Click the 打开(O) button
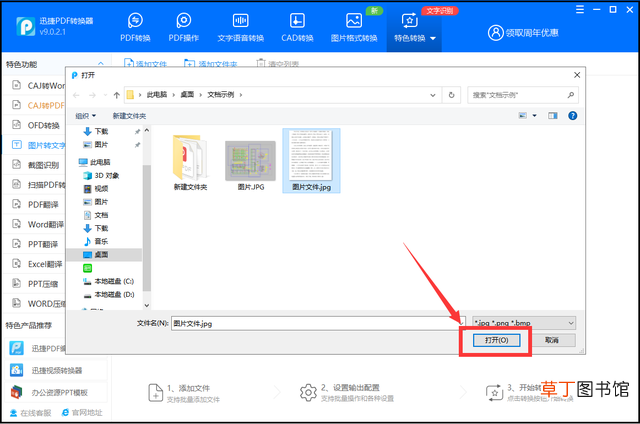Image resolution: width=640 pixels, height=424 pixels. pos(496,340)
